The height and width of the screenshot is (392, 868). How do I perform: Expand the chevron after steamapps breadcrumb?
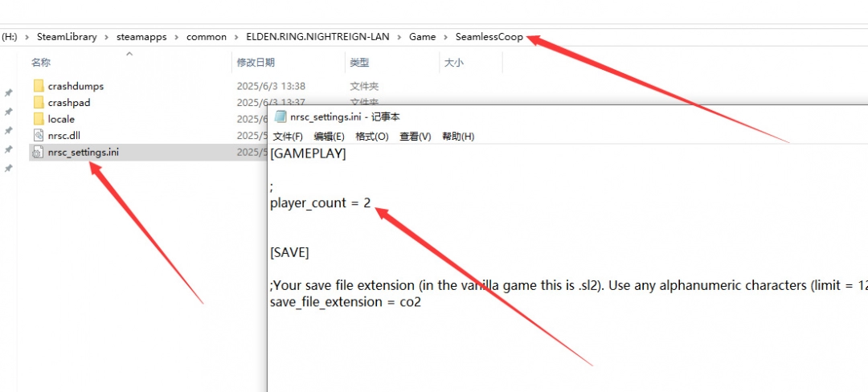[178, 37]
